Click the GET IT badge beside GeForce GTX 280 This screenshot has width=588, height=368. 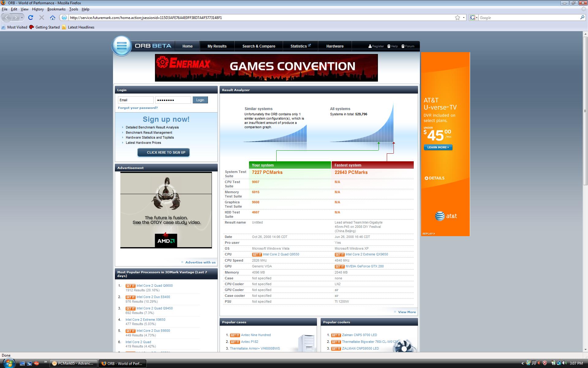click(339, 266)
